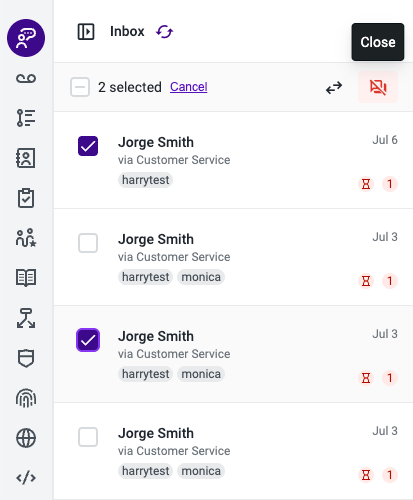This screenshot has height=500, width=413.
Task: Close selected conversations with red icon
Action: pyautogui.click(x=378, y=87)
